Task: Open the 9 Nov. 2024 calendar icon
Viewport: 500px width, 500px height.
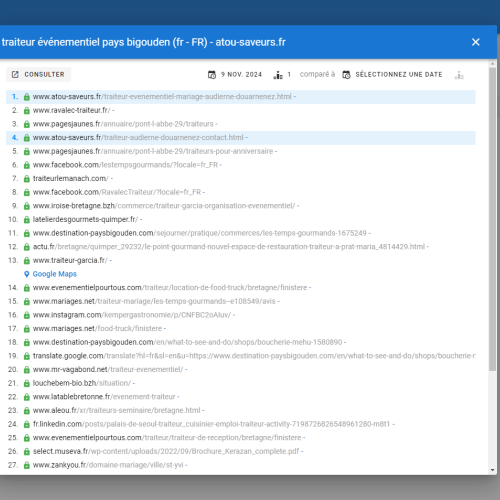Action: (x=212, y=75)
